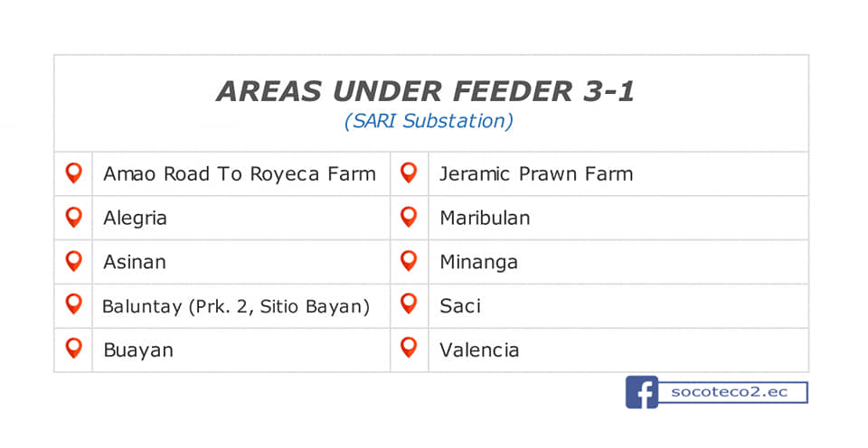Select the Buayan area text
The image size is (868, 448).
(x=138, y=350)
